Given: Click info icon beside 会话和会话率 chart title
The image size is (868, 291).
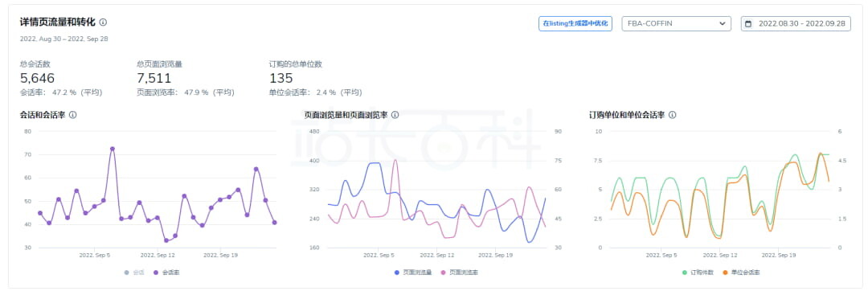Looking at the screenshot, I should (x=72, y=115).
